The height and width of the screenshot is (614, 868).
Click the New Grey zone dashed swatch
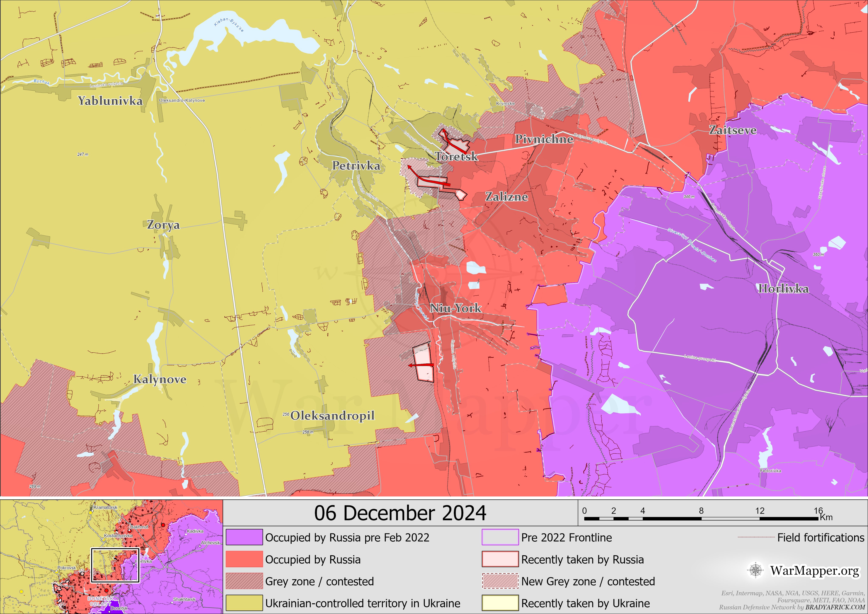pyautogui.click(x=500, y=581)
